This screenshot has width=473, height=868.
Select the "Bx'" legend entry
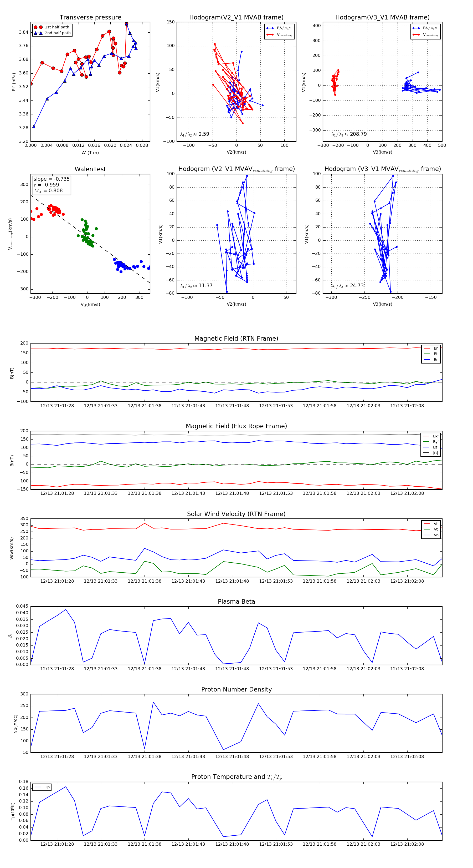point(431,436)
